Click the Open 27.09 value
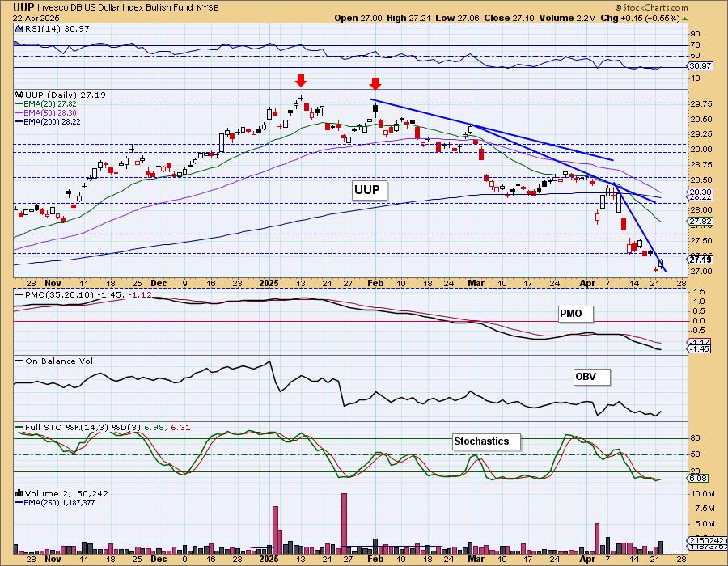The height and width of the screenshot is (566, 728). [358, 18]
